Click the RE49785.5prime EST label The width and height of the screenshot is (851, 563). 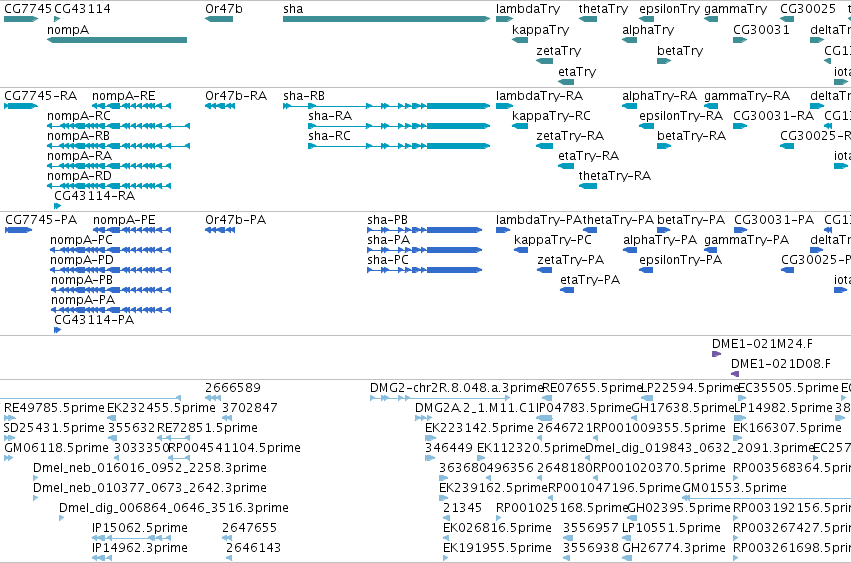(x=54, y=408)
